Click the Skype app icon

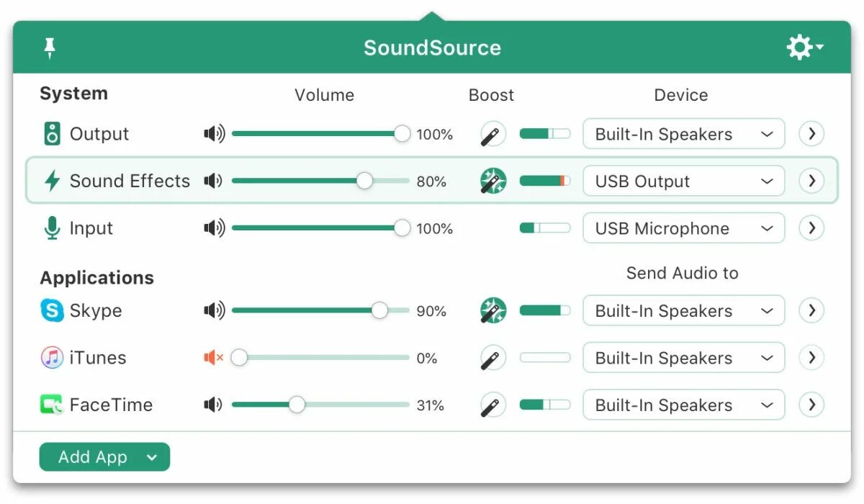[x=52, y=311]
